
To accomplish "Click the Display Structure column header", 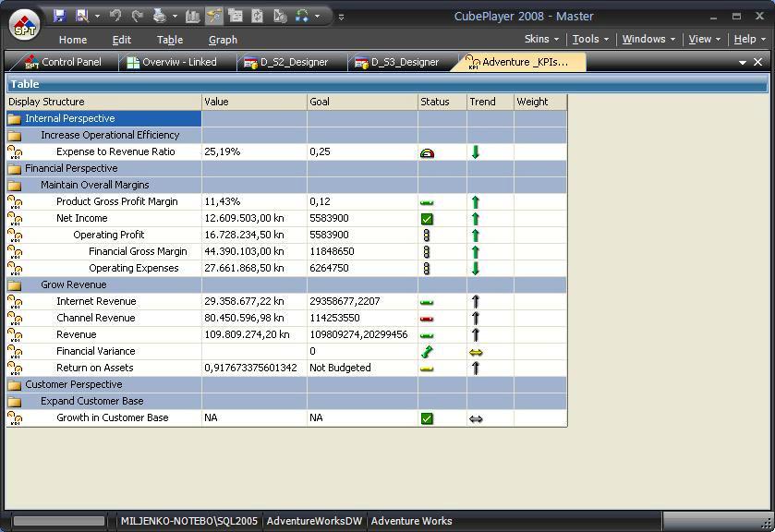I will click(103, 102).
